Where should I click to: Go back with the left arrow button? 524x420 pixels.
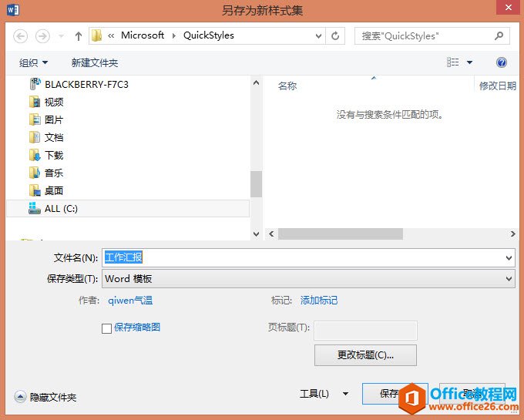pos(20,35)
